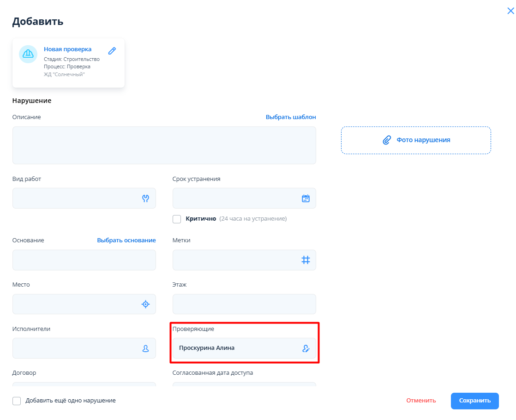
Task: Click the pencil edit icon on Новая проверка card
Action: [112, 51]
